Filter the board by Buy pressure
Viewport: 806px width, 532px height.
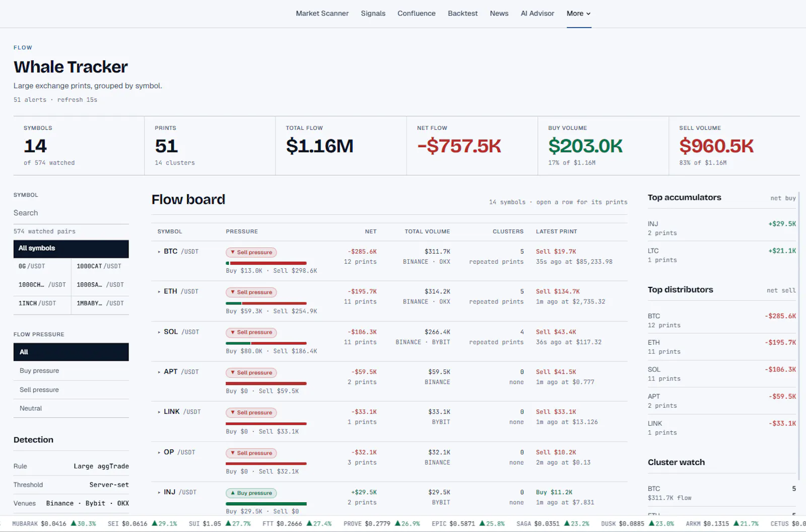71,371
